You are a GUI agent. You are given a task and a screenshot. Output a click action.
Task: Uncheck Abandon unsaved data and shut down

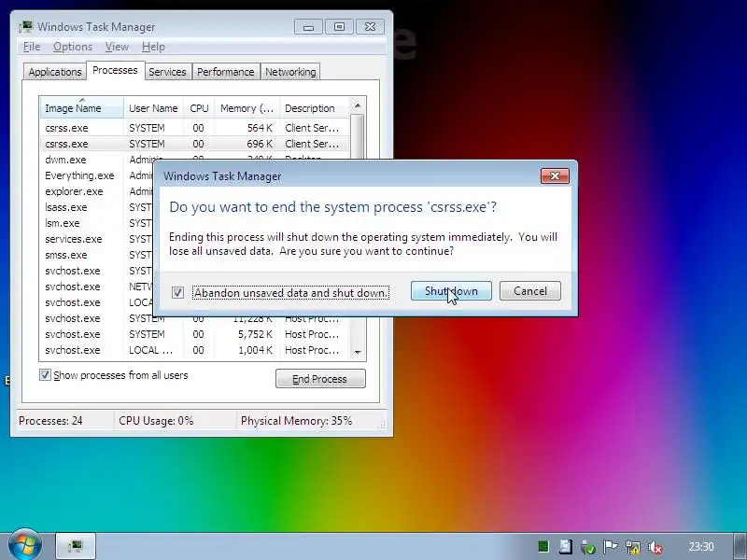tap(177, 292)
